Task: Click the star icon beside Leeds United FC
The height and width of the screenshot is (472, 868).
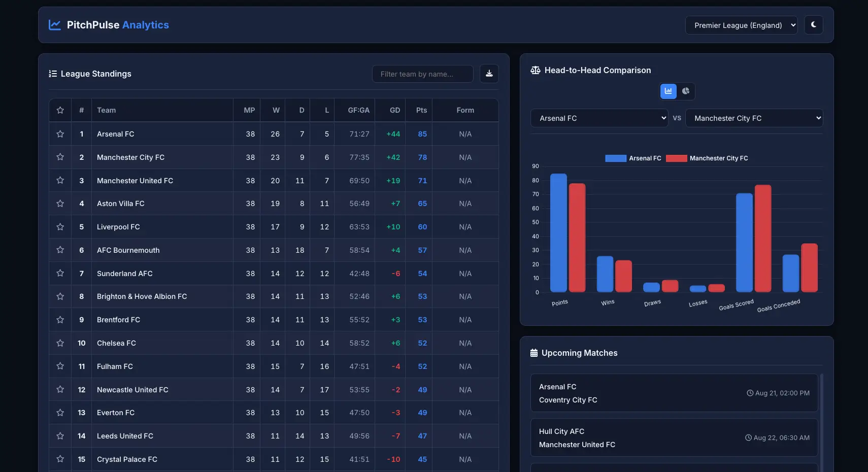Action: 60,436
